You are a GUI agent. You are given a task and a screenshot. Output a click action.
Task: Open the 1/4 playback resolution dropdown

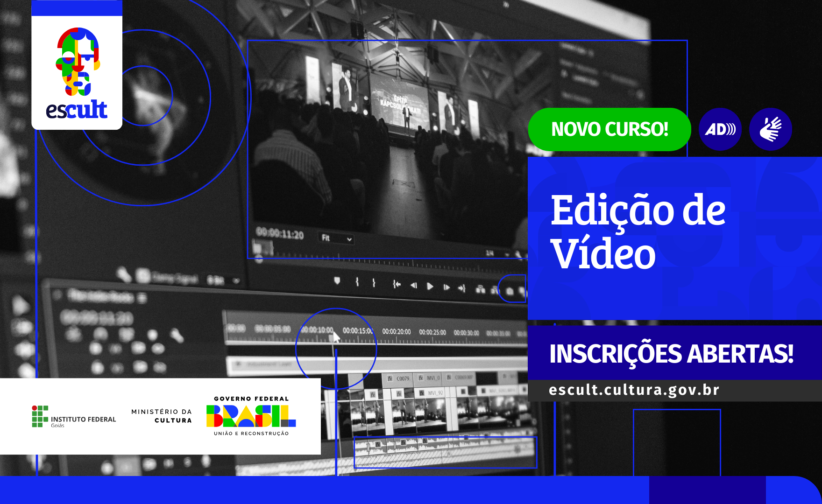tap(496, 253)
